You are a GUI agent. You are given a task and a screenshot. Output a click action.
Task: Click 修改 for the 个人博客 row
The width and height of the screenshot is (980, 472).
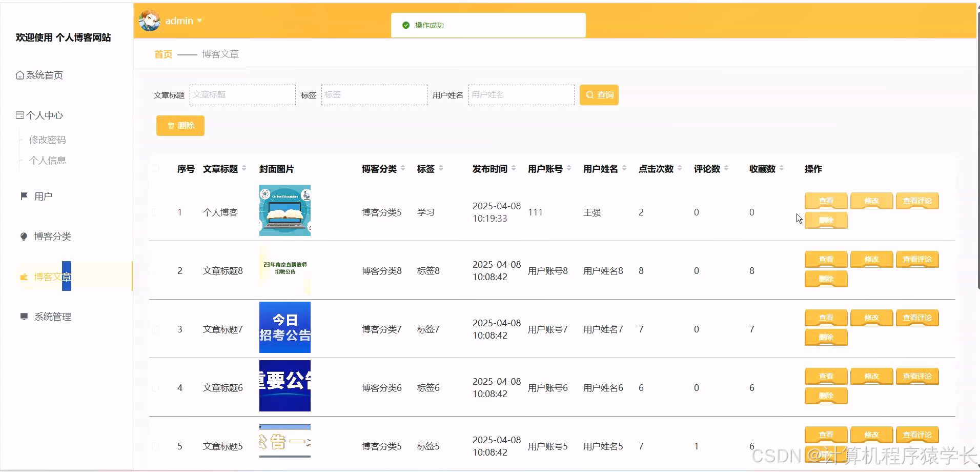[872, 201]
